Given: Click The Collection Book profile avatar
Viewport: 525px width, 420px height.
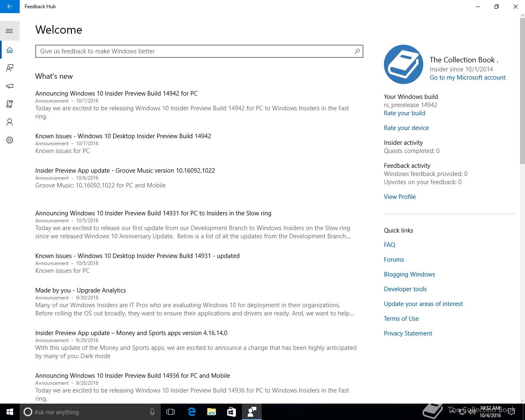Looking at the screenshot, I should point(404,64).
